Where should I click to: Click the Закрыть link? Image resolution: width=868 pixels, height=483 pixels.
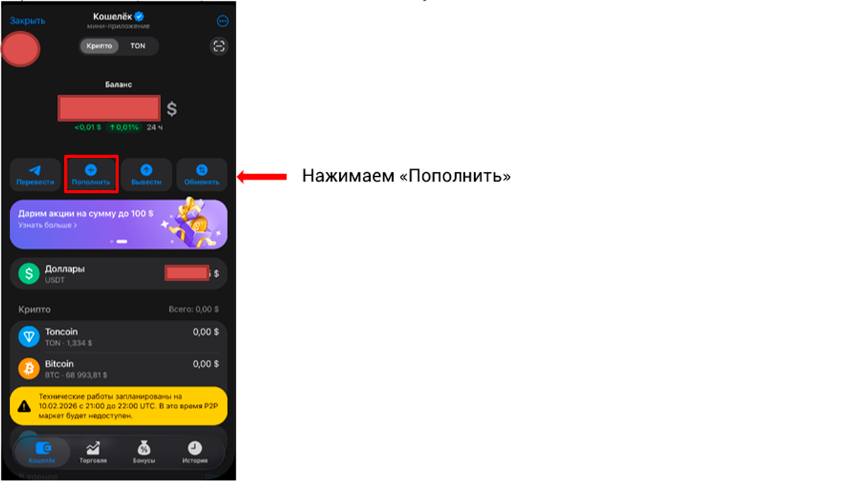click(x=28, y=21)
